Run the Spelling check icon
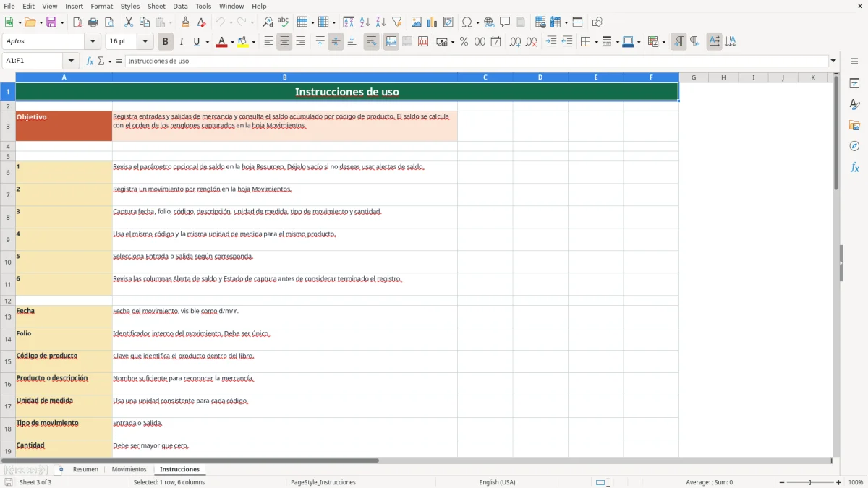The image size is (868, 488). [x=283, y=22]
